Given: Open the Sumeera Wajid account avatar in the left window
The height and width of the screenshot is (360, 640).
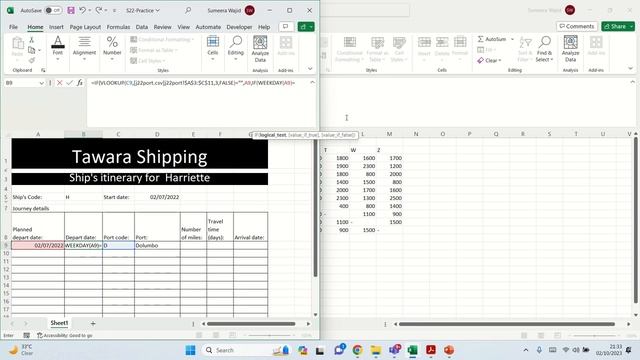Looking at the screenshot, I should (x=250, y=10).
